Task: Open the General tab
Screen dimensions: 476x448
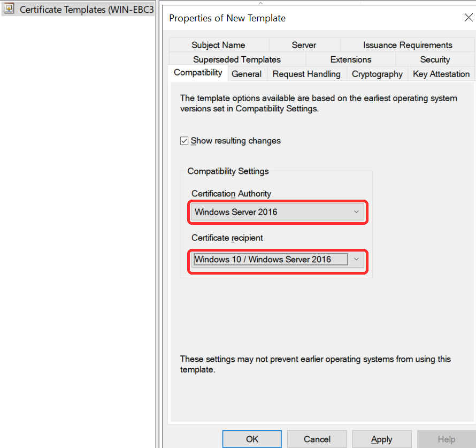Action: pyautogui.click(x=247, y=74)
